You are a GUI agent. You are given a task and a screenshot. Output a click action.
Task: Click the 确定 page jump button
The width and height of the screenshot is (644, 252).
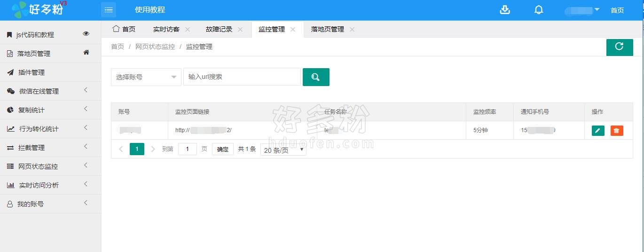[x=222, y=150]
